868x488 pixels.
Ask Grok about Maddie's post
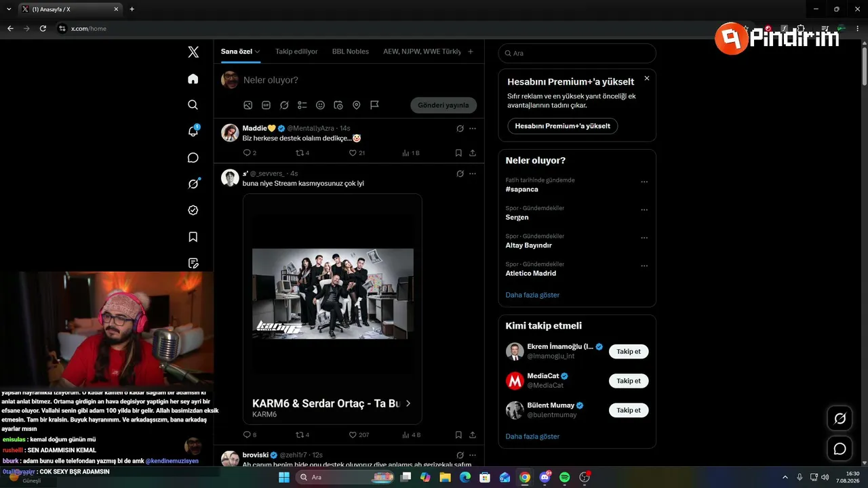(x=460, y=128)
